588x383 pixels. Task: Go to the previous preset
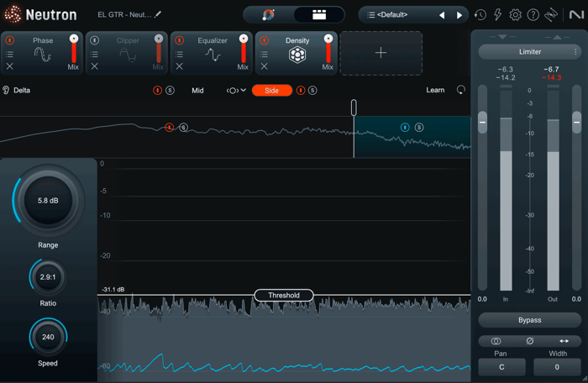[x=442, y=15]
